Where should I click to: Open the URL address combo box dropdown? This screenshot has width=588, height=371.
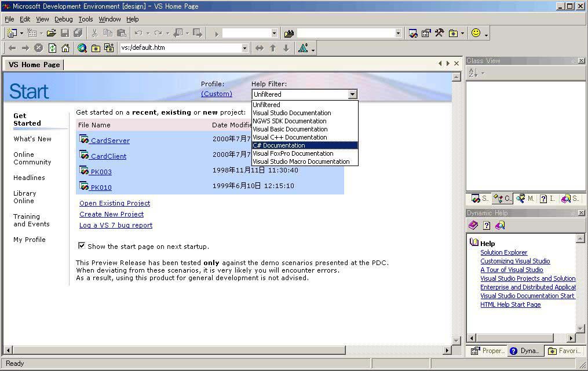tap(244, 48)
